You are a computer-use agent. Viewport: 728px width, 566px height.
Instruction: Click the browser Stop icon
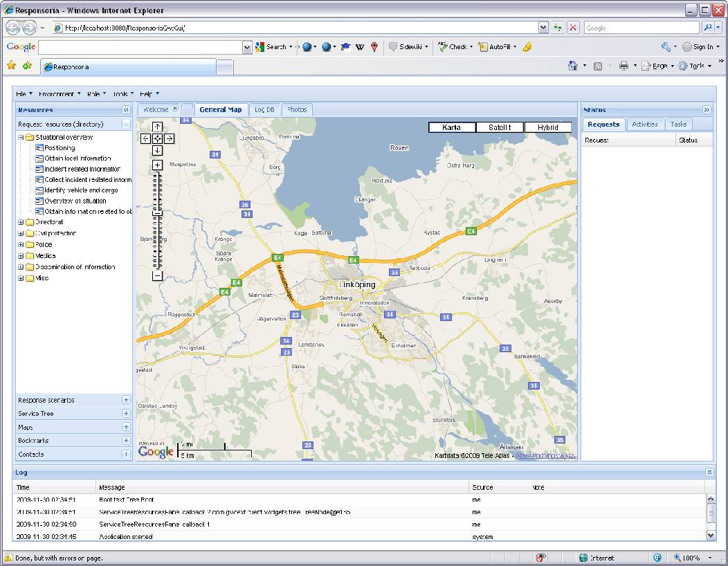pos(573,28)
